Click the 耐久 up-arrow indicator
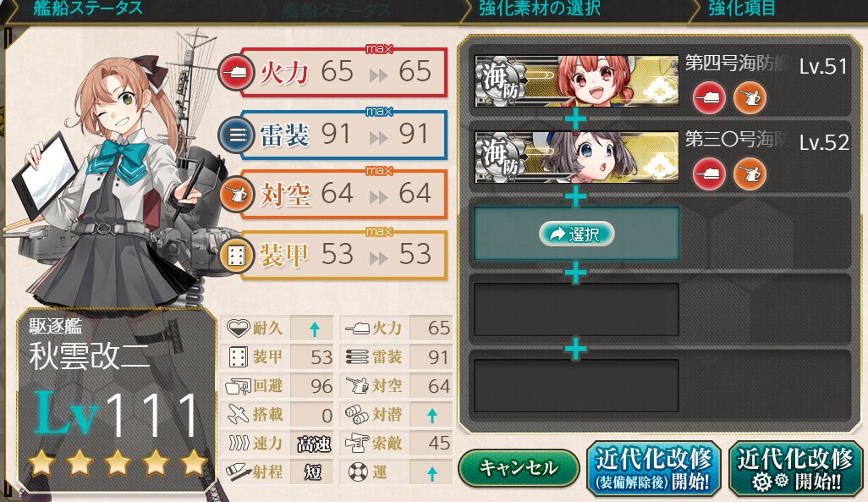This screenshot has width=868, height=502. click(315, 329)
